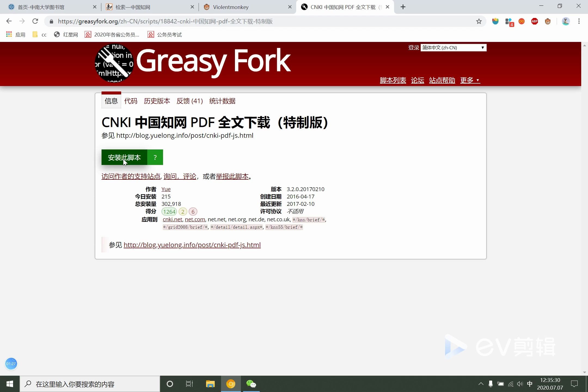Click the browser back arrow
Screen dimensions: 588x392
(x=9, y=21)
